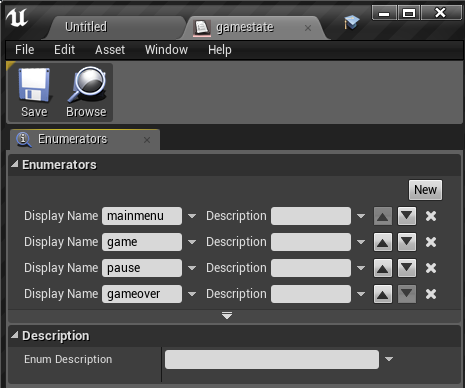Open dropdown next to gameover display name
Viewport: 465px width, 388px height.
point(192,294)
